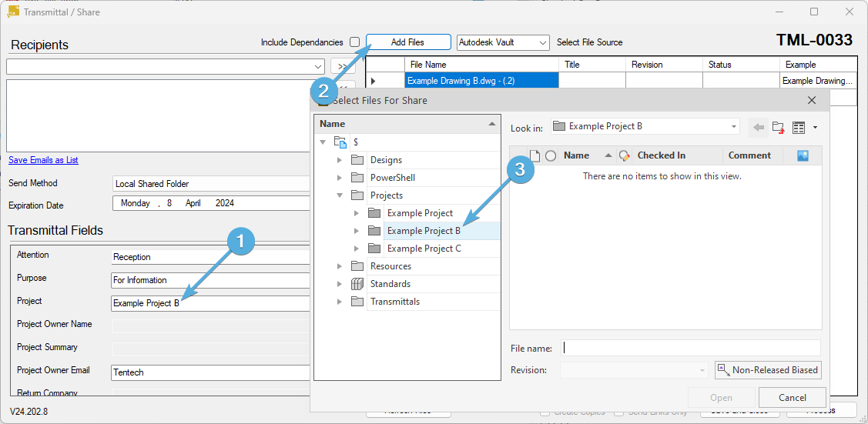Click the Attention field containing Reception
Screen dimensions: 868x424
tap(210, 257)
